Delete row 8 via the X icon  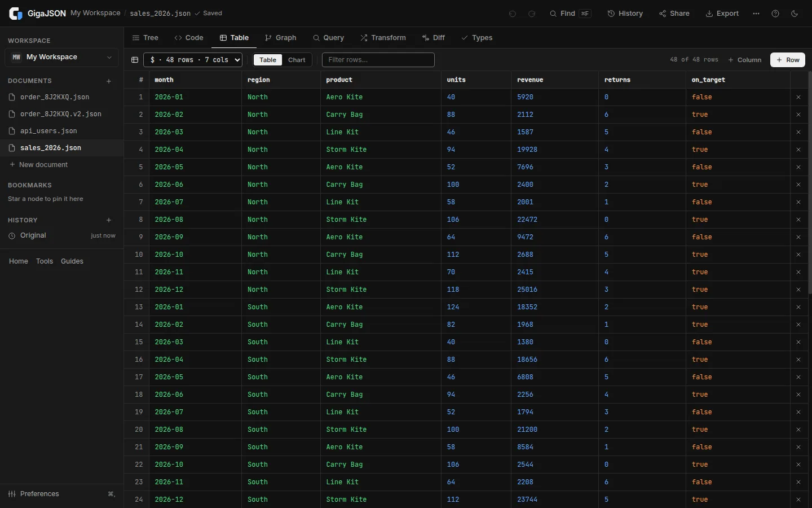[798, 220]
